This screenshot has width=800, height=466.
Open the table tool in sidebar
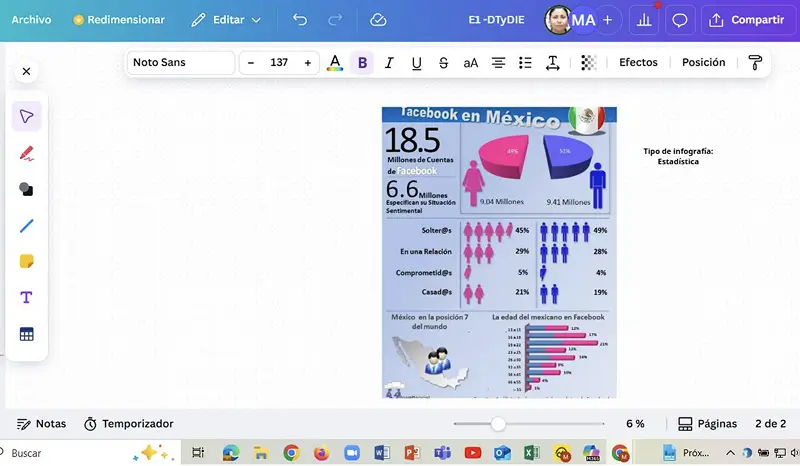tap(27, 334)
